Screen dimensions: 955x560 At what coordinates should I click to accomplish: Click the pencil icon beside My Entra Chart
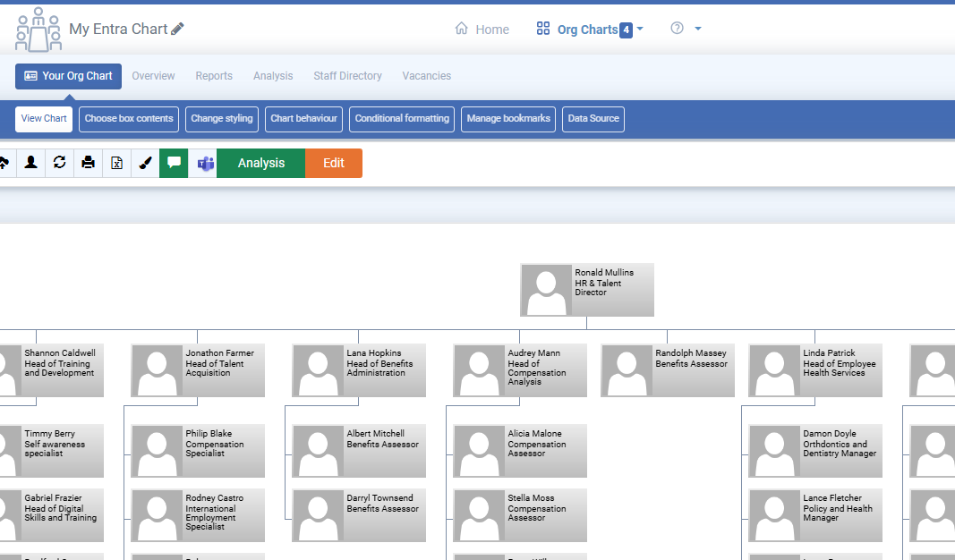177,29
